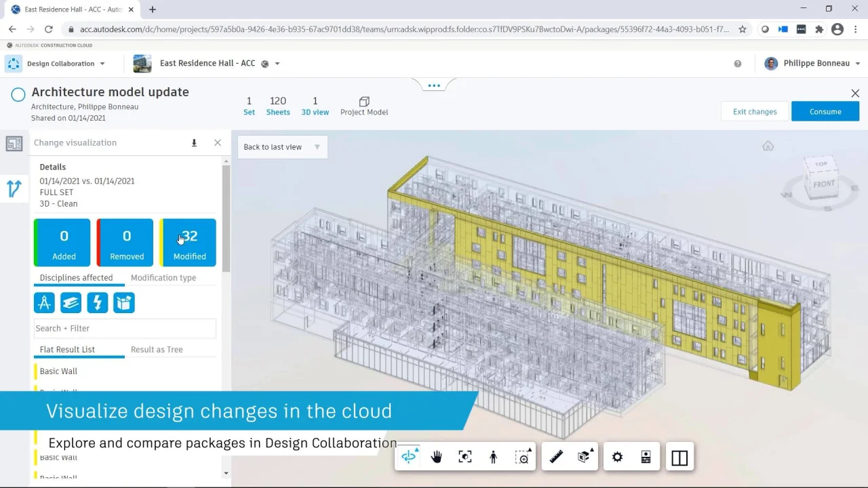868x488 pixels.
Task: Open the Section Analysis tool
Action: click(584, 457)
